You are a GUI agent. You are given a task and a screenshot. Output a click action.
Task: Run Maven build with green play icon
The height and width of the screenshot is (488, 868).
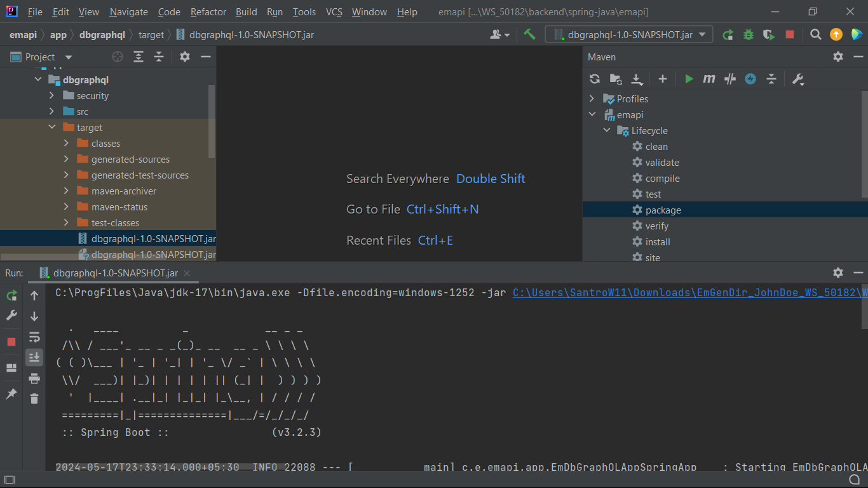(x=689, y=79)
